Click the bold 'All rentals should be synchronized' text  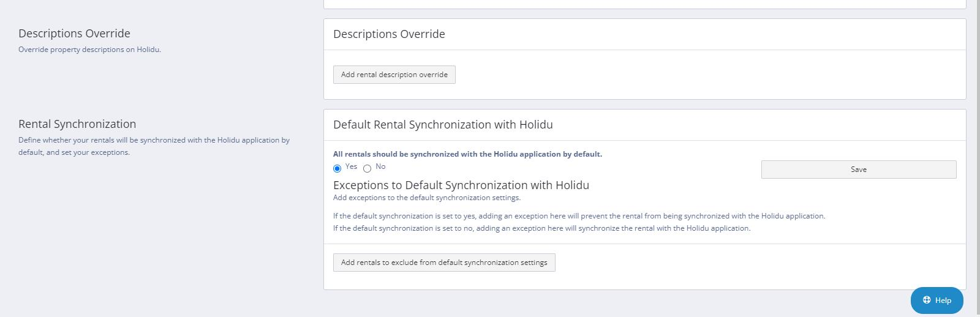pos(467,154)
